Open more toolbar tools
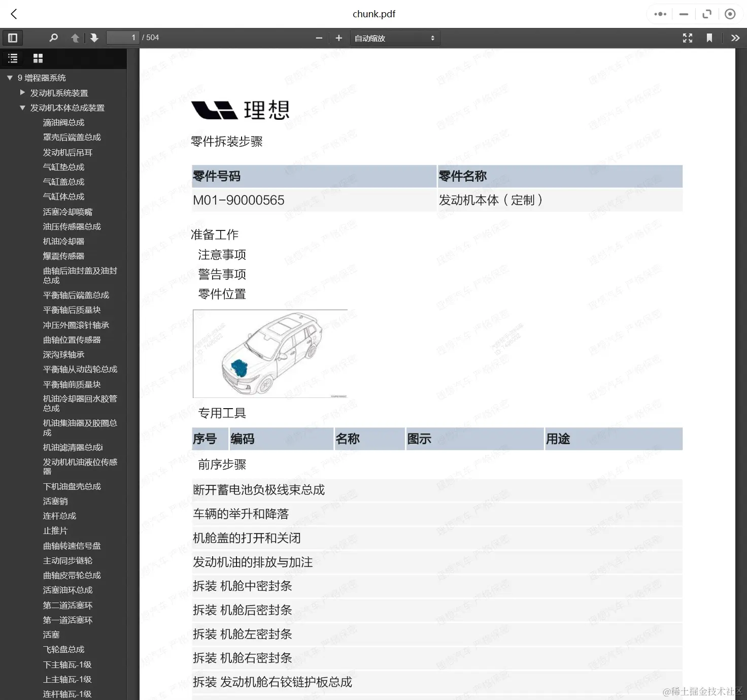This screenshot has height=700, width=747. coord(735,38)
